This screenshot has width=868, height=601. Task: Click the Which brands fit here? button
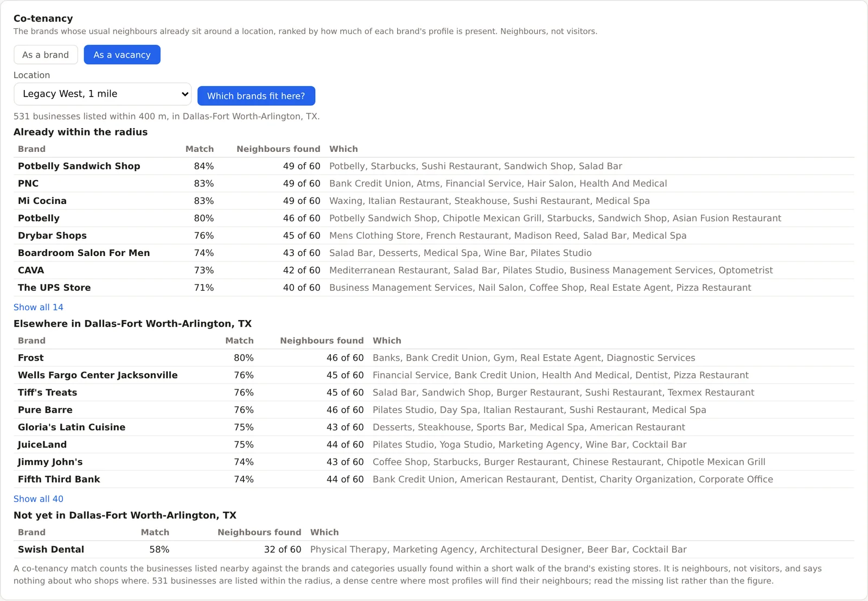(x=256, y=96)
